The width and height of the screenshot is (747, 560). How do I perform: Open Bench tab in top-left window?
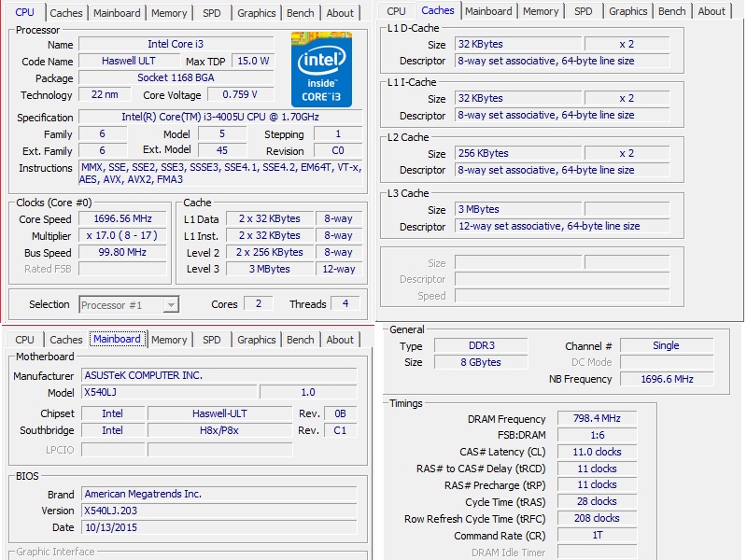coord(300,13)
